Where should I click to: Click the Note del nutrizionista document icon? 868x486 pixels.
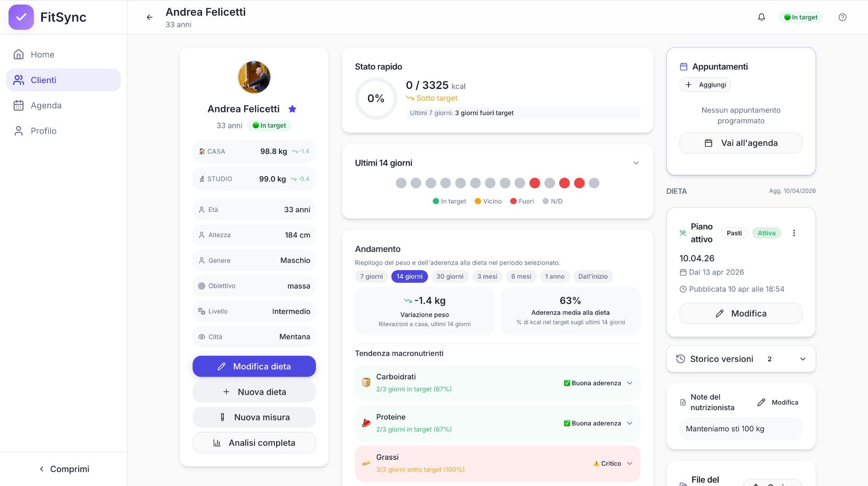[683, 402]
